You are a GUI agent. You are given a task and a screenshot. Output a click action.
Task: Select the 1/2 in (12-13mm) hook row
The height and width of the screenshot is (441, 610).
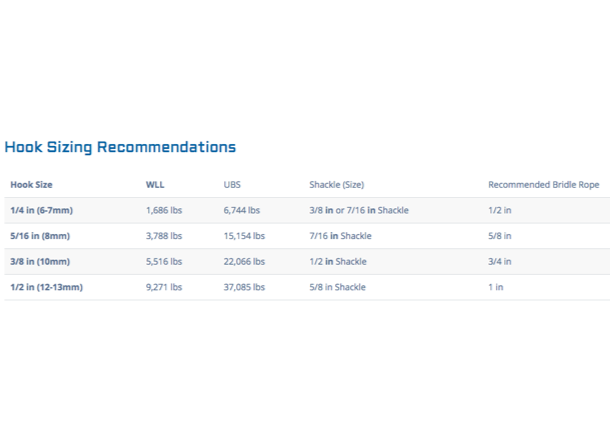tap(307, 287)
